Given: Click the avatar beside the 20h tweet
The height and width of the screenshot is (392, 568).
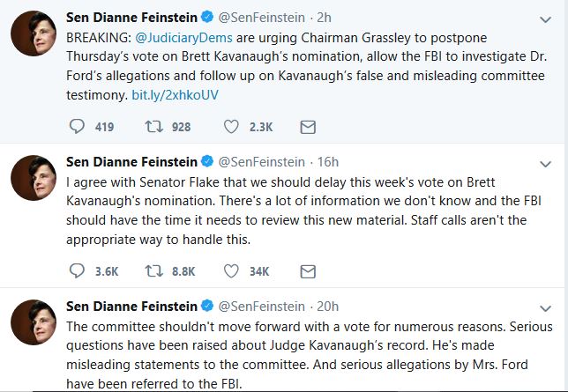Looking at the screenshot, I should [34, 323].
